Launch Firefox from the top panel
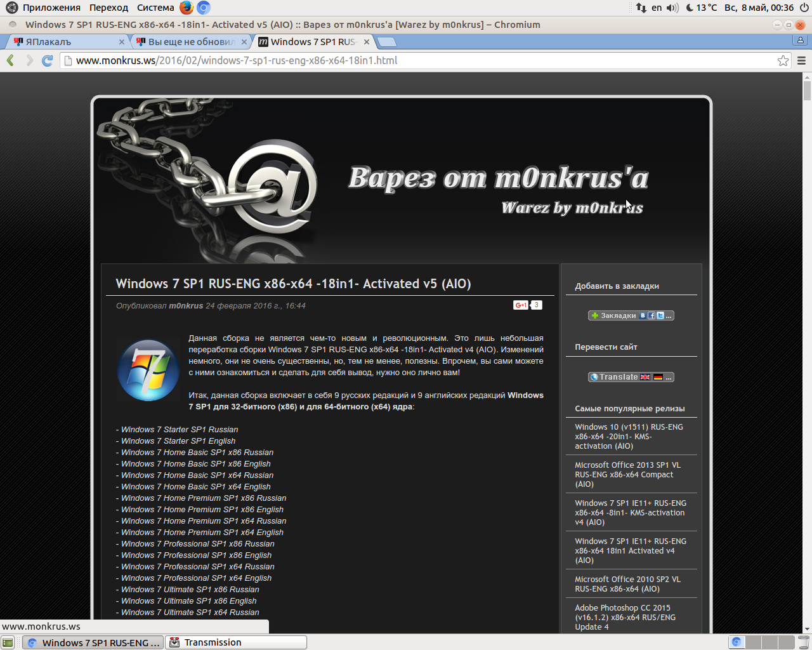This screenshot has width=812, height=650. click(x=186, y=8)
